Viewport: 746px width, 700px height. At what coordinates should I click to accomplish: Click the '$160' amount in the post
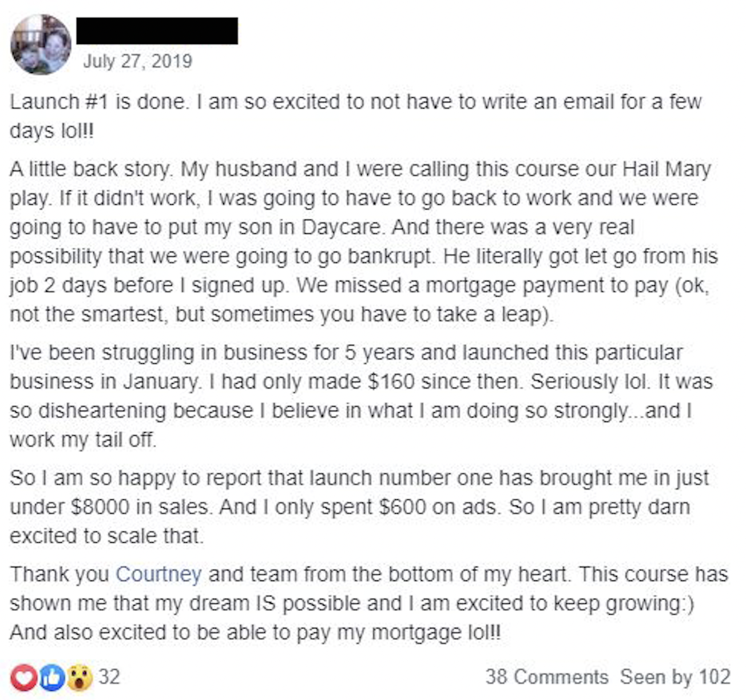391,381
